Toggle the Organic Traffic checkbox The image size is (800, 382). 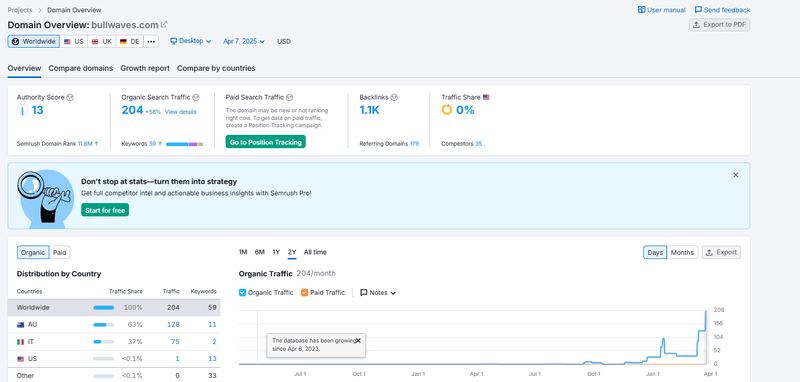242,293
